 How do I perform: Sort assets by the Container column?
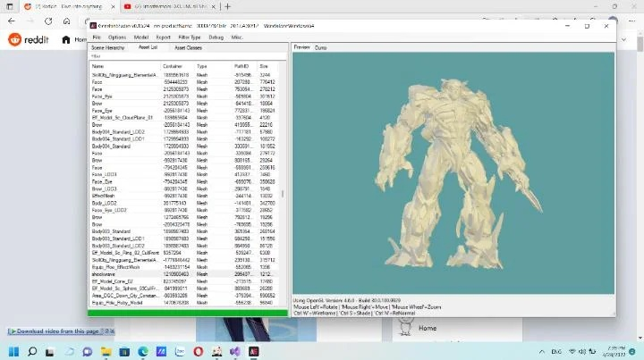pyautogui.click(x=177, y=66)
